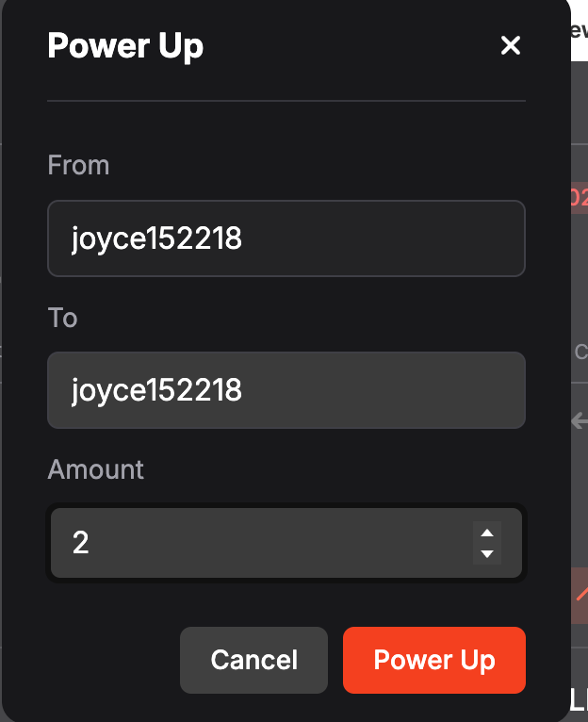Click the partially visible left arrow icon behind dialog
The width and height of the screenshot is (588, 722).
coord(580,420)
